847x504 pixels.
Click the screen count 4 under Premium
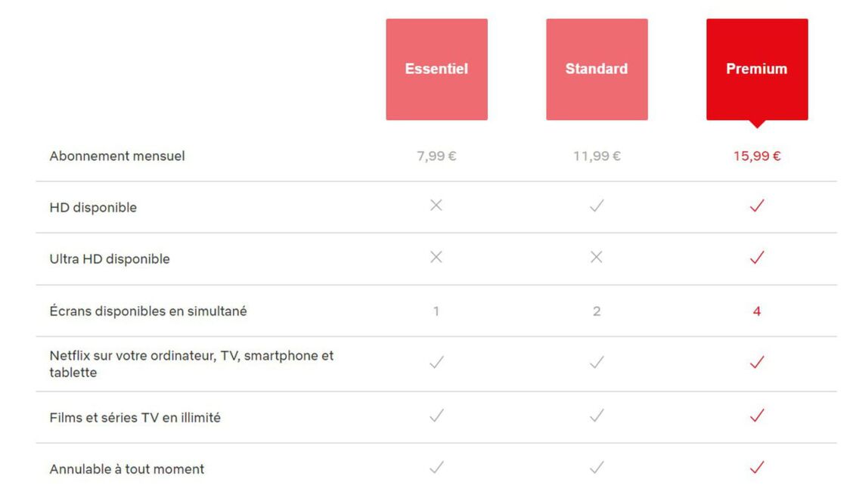coord(757,311)
